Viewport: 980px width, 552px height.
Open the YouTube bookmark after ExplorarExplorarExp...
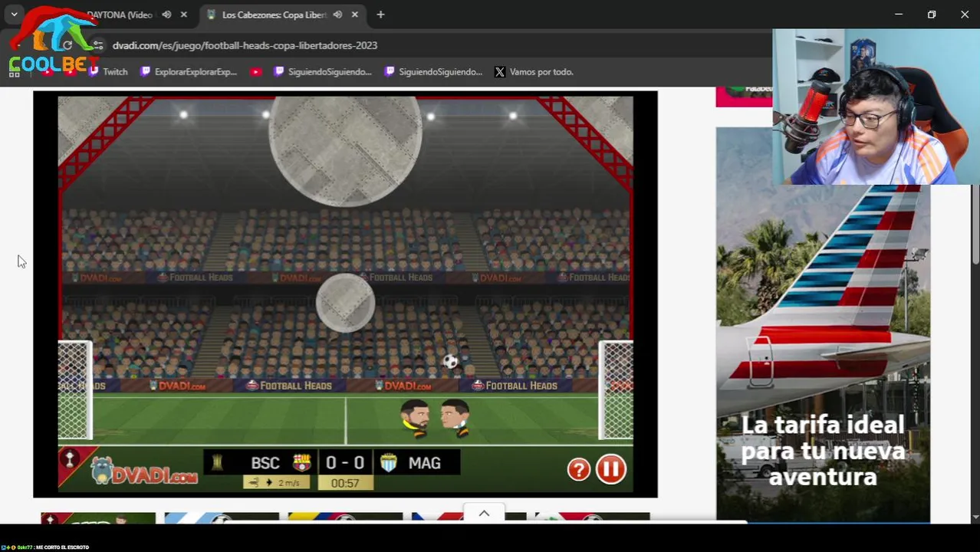(256, 71)
